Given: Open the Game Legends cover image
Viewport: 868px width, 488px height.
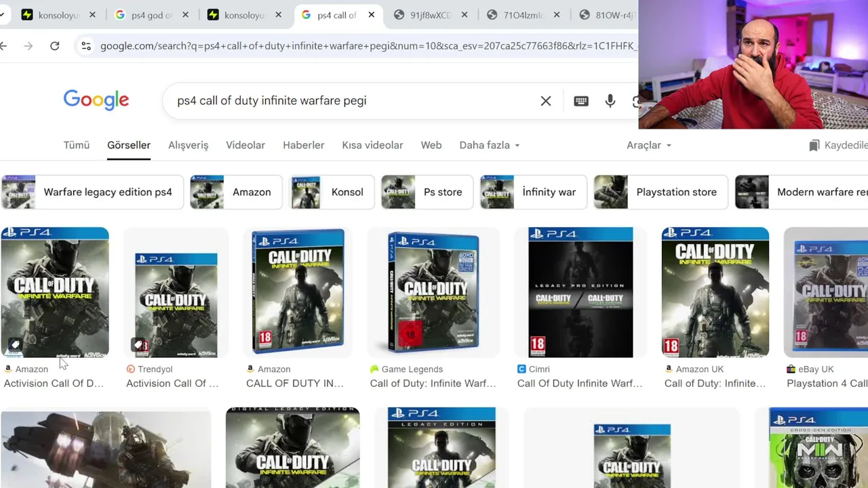Looking at the screenshot, I should (x=433, y=292).
